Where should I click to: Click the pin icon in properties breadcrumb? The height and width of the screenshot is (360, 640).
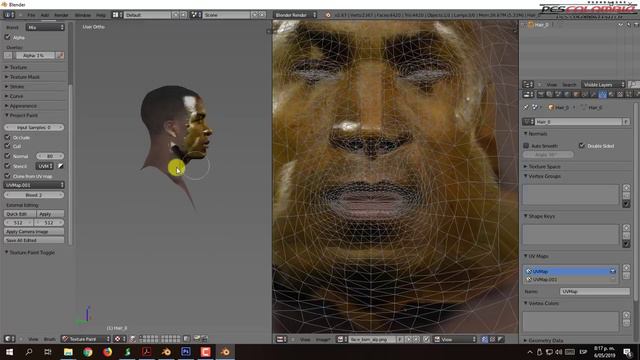click(x=526, y=107)
